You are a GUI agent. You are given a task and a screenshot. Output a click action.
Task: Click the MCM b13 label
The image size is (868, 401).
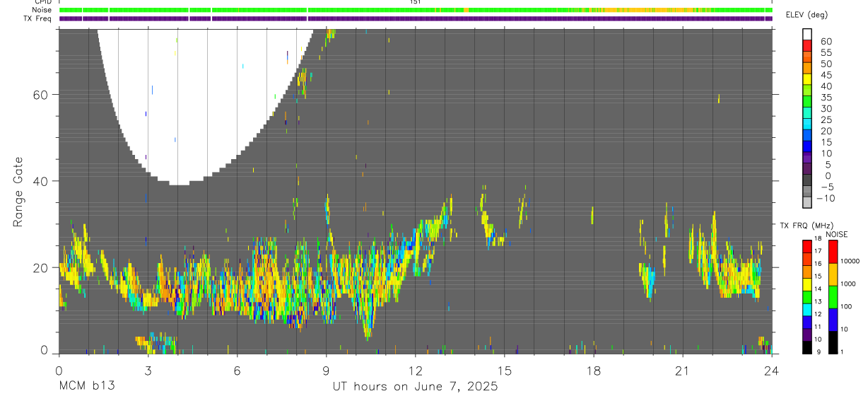(86, 387)
